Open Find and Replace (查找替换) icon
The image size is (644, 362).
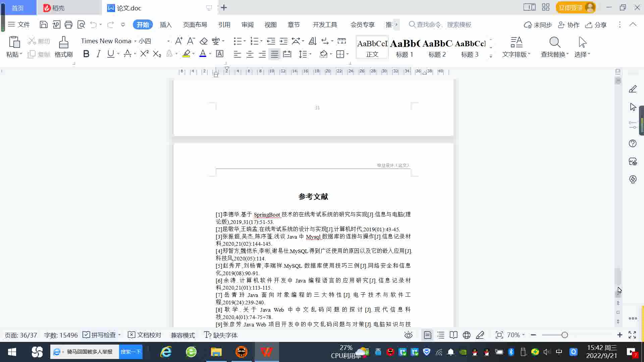click(x=554, y=43)
